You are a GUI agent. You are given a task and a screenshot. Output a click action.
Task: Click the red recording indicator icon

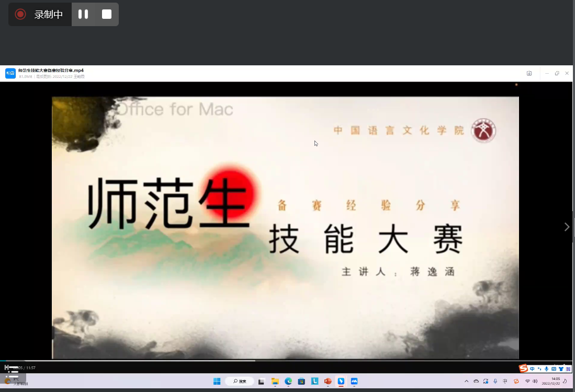click(x=20, y=15)
